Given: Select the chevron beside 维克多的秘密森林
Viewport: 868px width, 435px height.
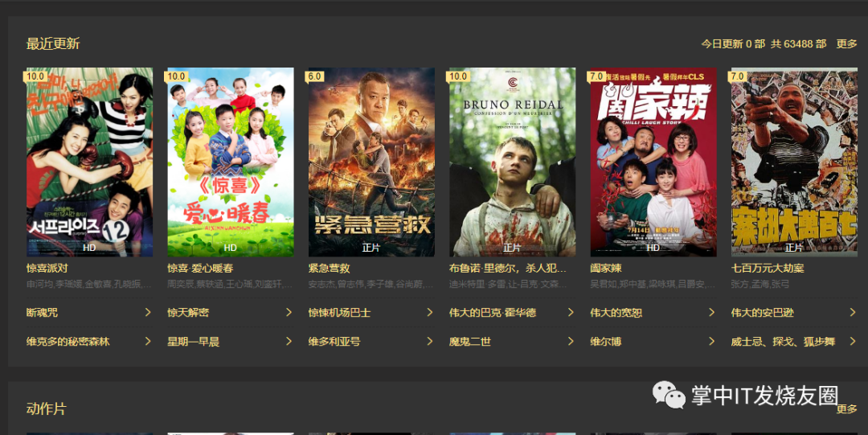Looking at the screenshot, I should (x=148, y=342).
